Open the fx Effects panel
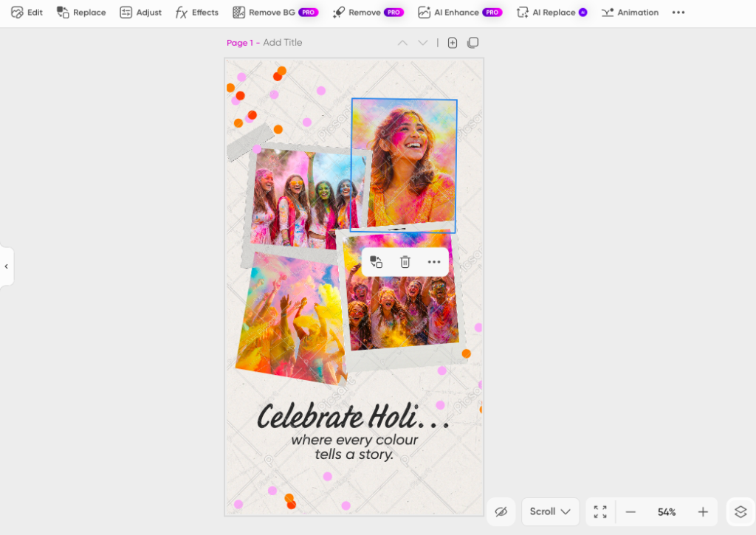 pyautogui.click(x=196, y=13)
